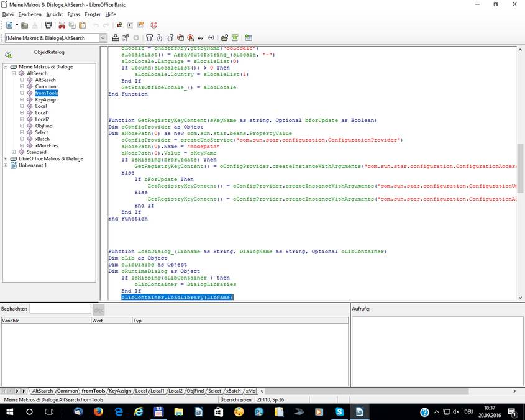This screenshot has height=420, width=525.
Task: Click the Single Step icon
Action: (x=160, y=38)
